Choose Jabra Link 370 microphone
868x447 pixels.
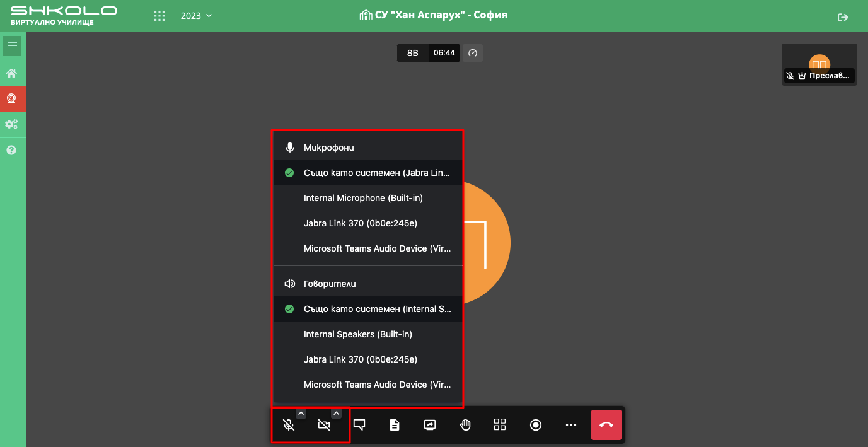[x=368, y=223]
